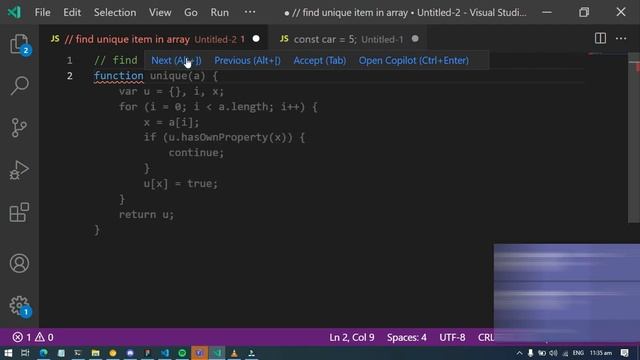Open the File menu
The image size is (640, 360).
coord(42,12)
